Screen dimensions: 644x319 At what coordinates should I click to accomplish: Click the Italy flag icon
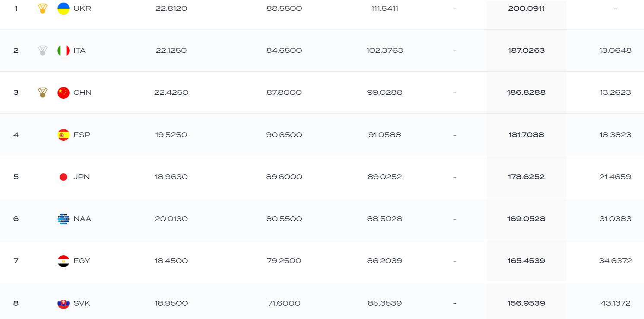(64, 51)
